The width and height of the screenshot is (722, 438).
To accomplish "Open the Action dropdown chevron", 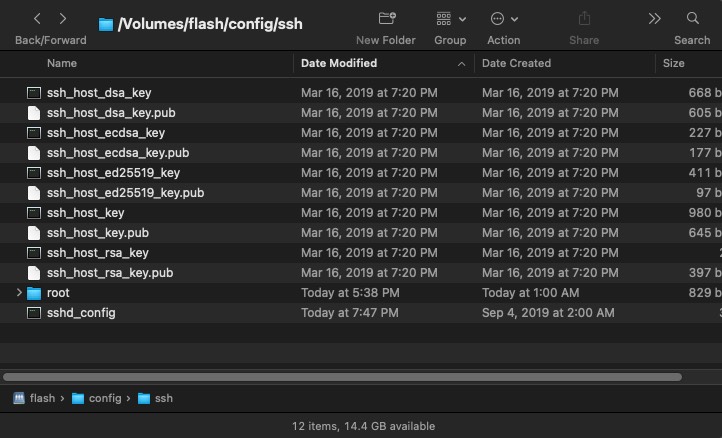I will point(515,19).
